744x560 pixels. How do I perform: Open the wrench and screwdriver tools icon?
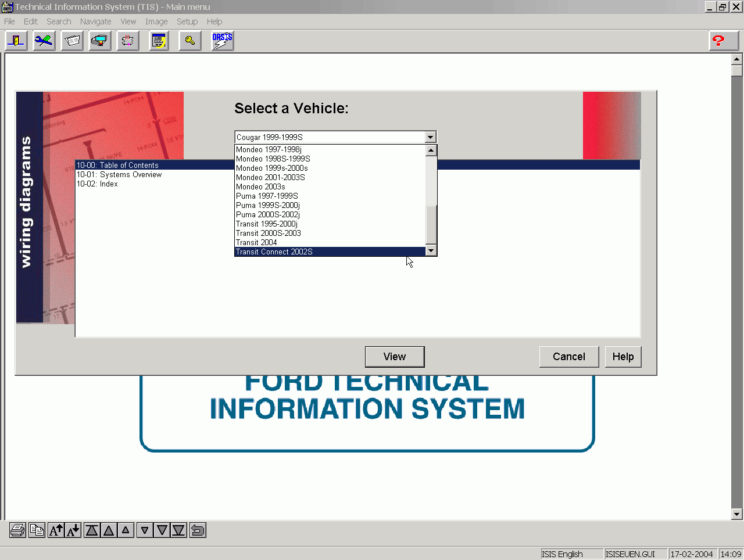44,41
